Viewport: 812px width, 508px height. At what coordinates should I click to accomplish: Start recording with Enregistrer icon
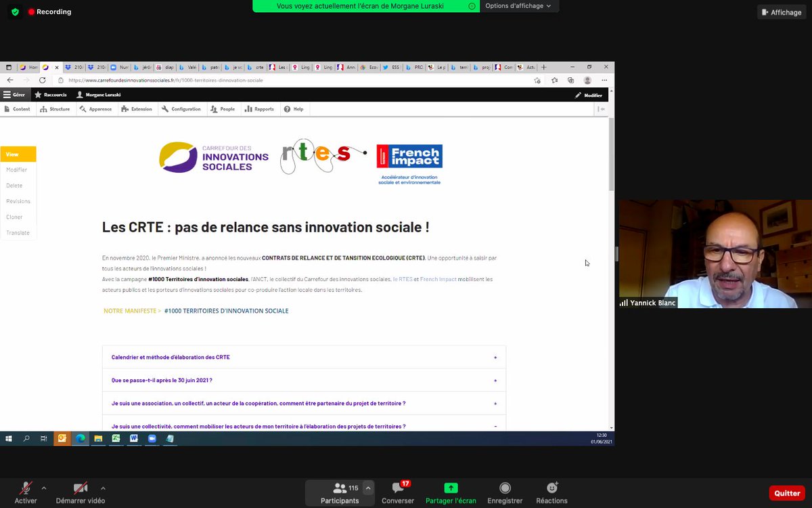pos(505,488)
